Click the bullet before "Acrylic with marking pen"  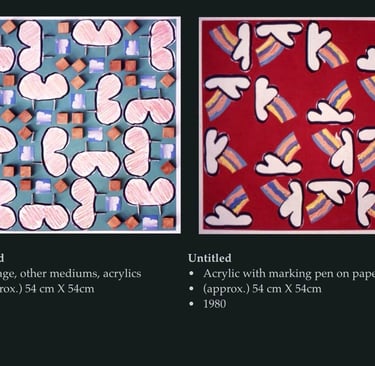click(191, 274)
